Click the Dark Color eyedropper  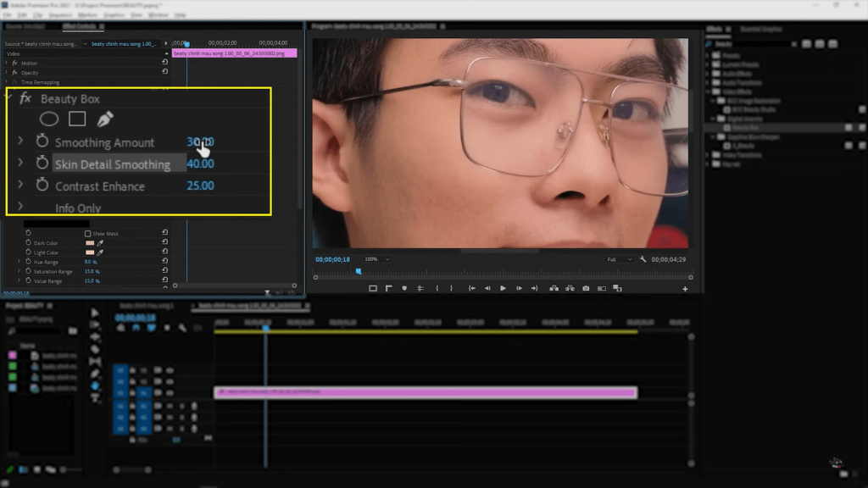click(101, 243)
